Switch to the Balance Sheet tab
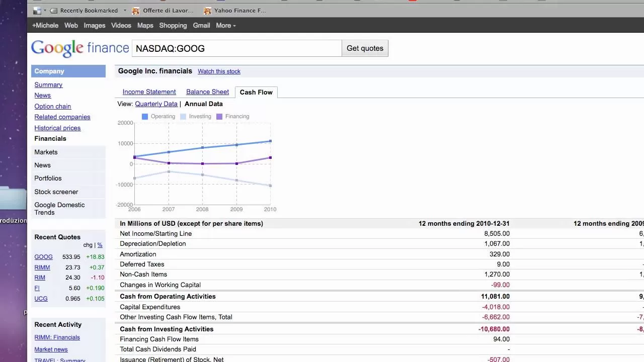The image size is (644, 362). pyautogui.click(x=207, y=92)
